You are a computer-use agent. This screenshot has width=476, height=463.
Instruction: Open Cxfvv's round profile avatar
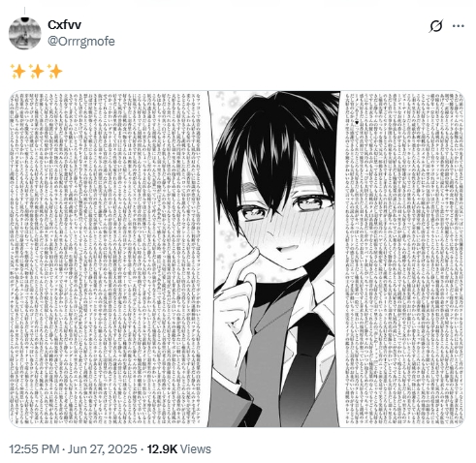[25, 34]
